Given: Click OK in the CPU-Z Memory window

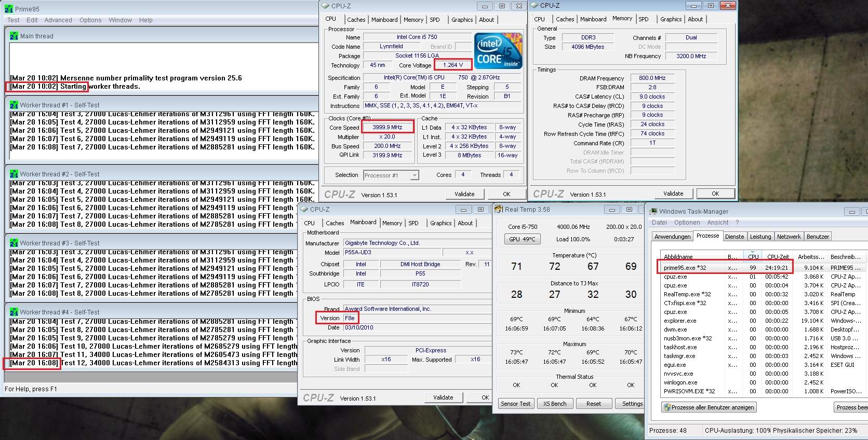Looking at the screenshot, I should tap(715, 194).
